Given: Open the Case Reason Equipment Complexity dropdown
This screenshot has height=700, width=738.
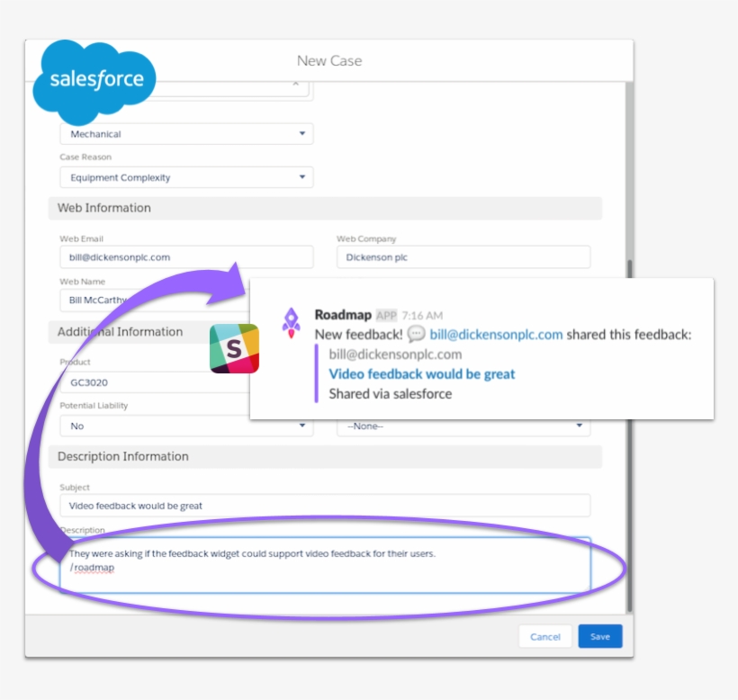Looking at the screenshot, I should (x=302, y=176).
